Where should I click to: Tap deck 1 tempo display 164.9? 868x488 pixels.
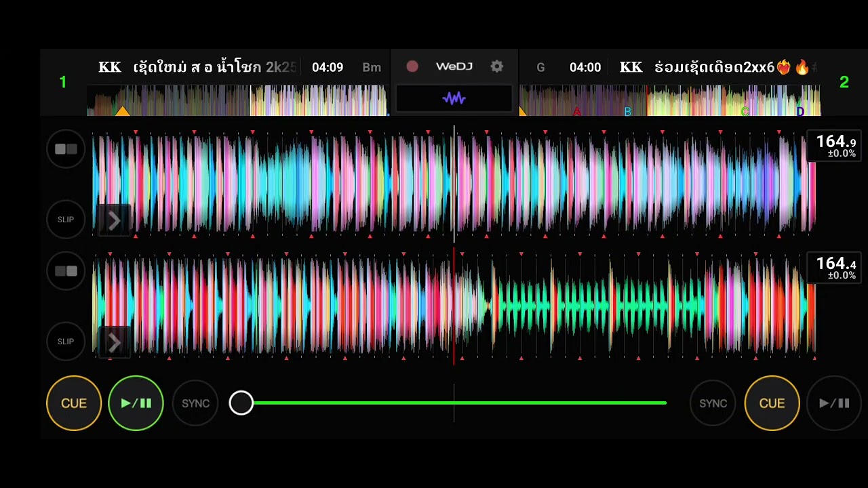(x=835, y=146)
